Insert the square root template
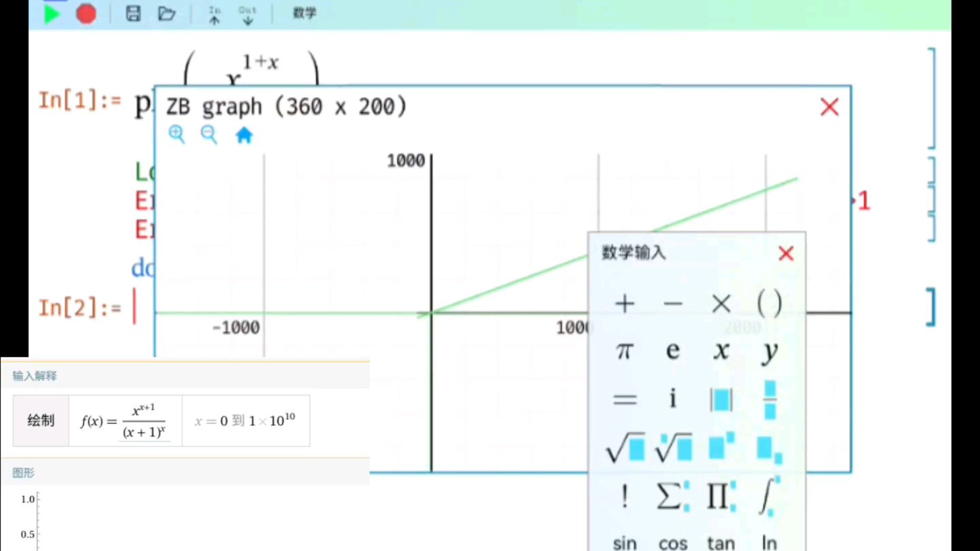The image size is (980, 551). [x=625, y=448]
